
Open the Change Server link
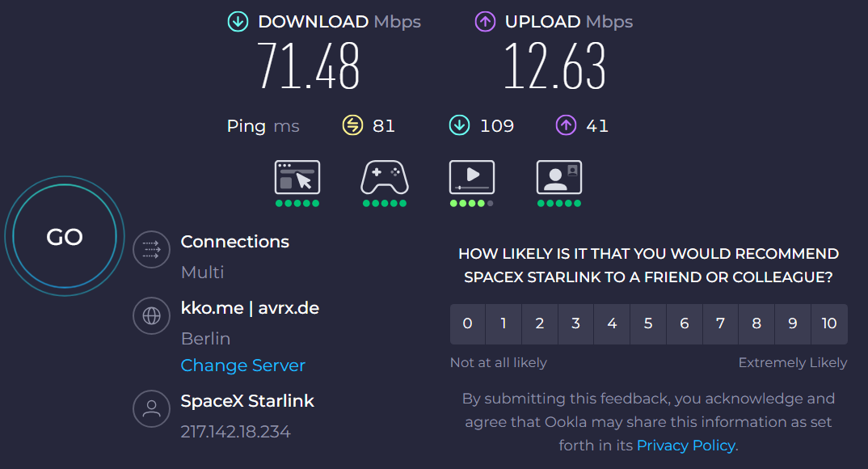[242, 365]
